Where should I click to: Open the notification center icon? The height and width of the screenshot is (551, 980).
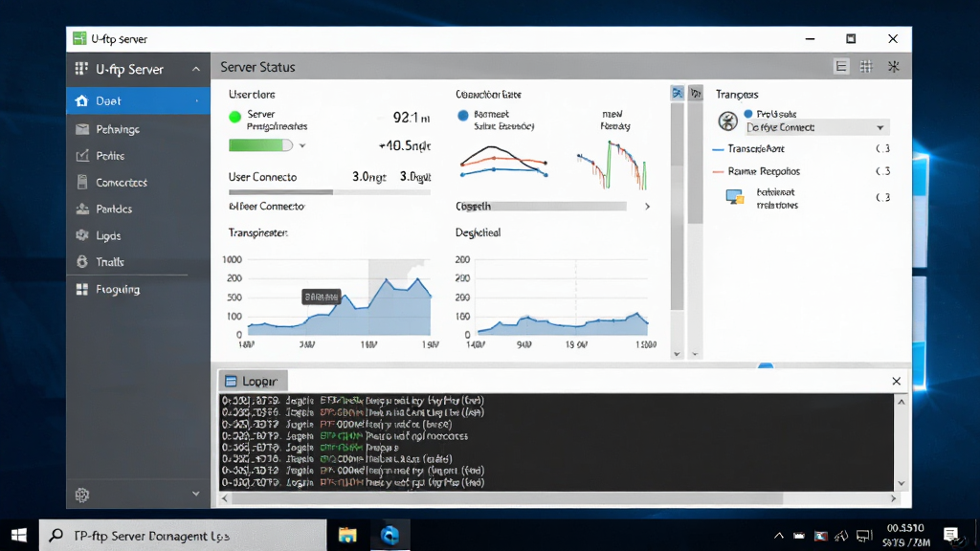(x=950, y=535)
